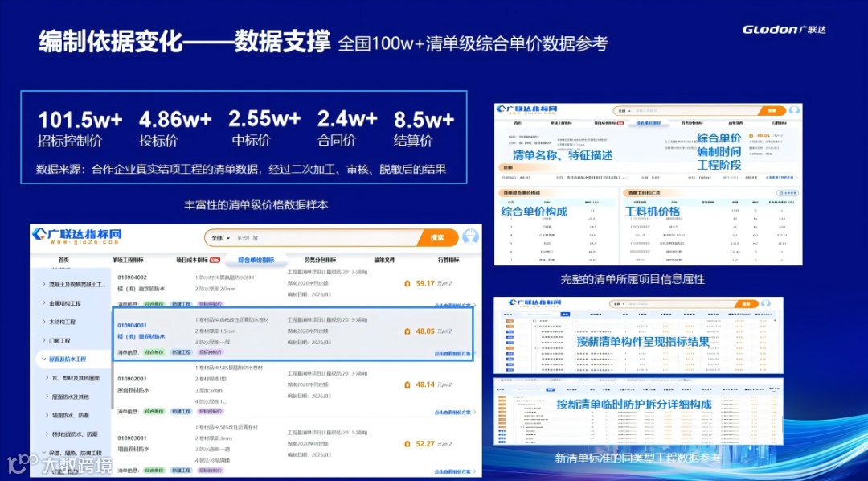Click item code 010903001
This screenshot has width=868, height=481.
(x=133, y=438)
